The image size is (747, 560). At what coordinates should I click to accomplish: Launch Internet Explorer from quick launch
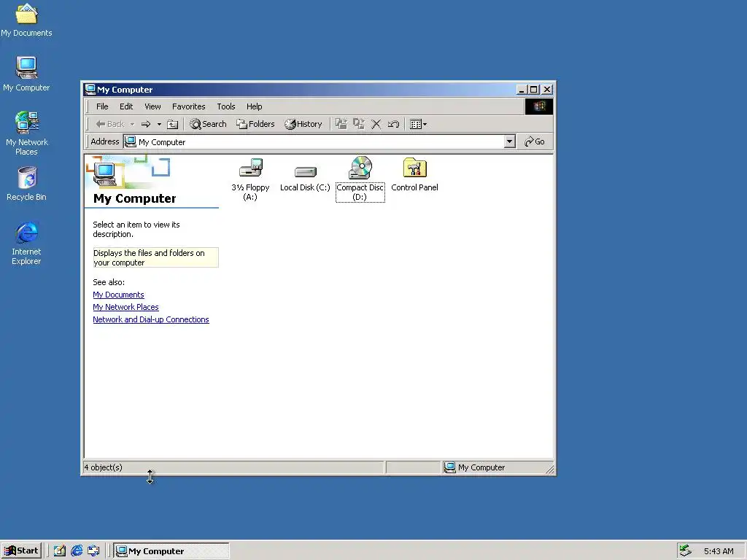[77, 551]
